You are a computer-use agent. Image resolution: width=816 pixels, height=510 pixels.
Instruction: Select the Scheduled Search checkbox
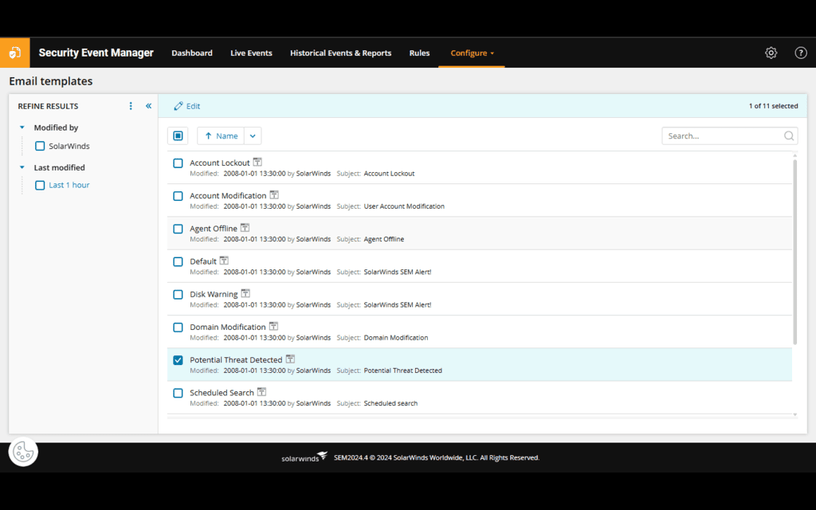tap(178, 393)
